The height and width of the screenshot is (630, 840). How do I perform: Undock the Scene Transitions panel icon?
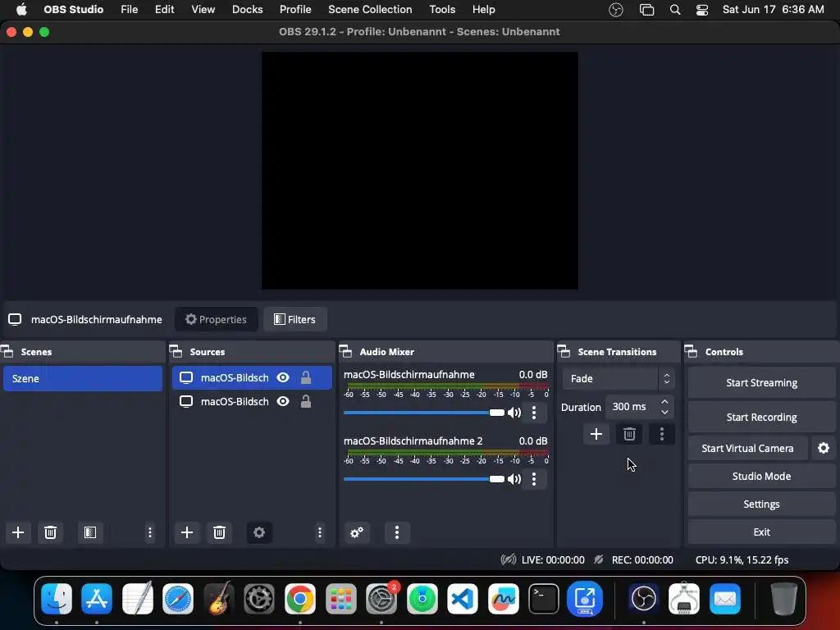pyautogui.click(x=564, y=352)
